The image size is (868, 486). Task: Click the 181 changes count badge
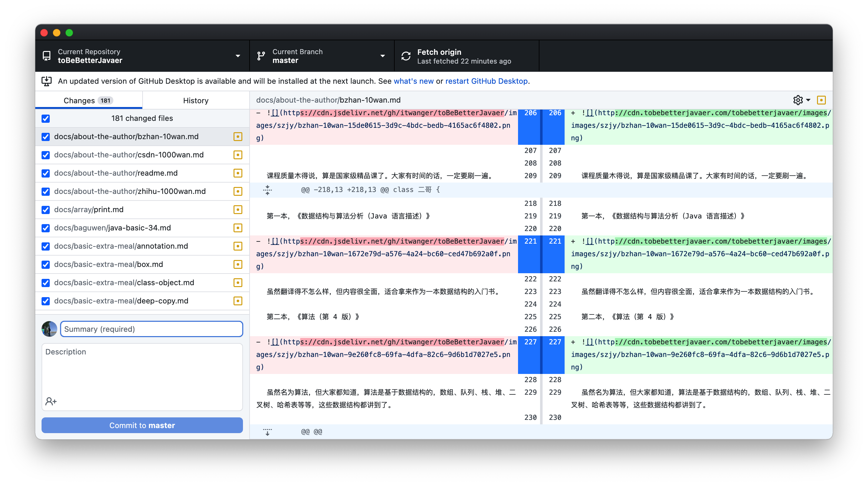[x=105, y=100]
